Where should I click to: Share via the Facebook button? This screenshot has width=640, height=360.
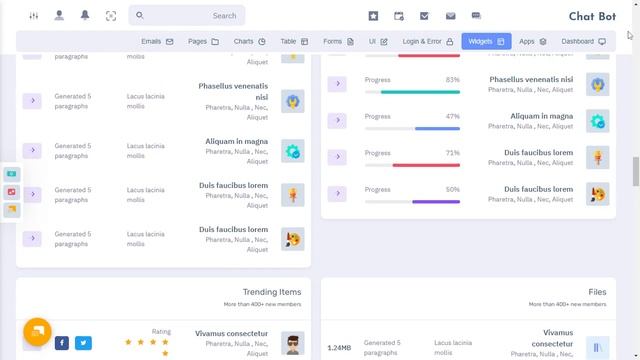pyautogui.click(x=62, y=343)
